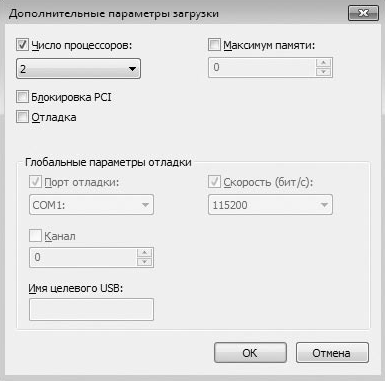This screenshot has height=381, width=385.
Task: Increase Максимум памяти with the up arrow
Action: click(x=323, y=63)
